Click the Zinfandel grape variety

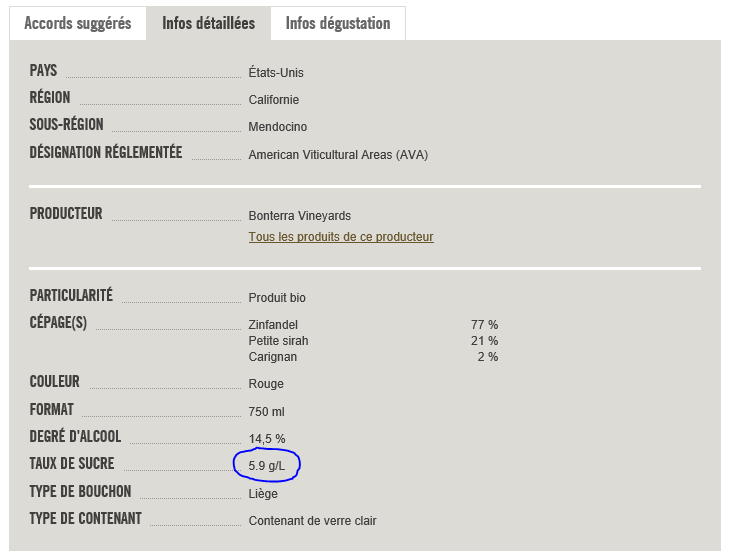(x=273, y=325)
